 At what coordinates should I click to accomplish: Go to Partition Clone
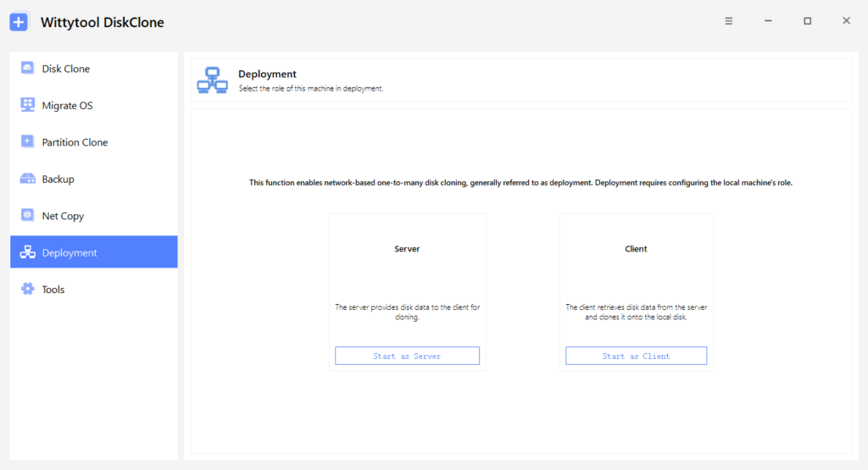[93, 142]
